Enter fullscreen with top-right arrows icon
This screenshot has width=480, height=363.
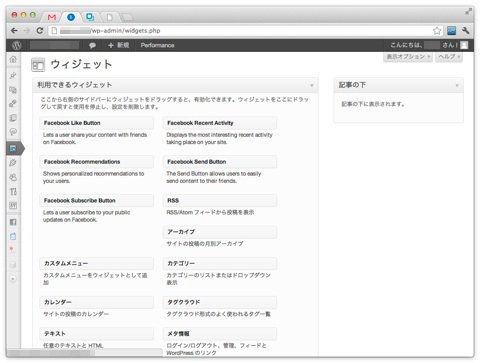point(468,12)
